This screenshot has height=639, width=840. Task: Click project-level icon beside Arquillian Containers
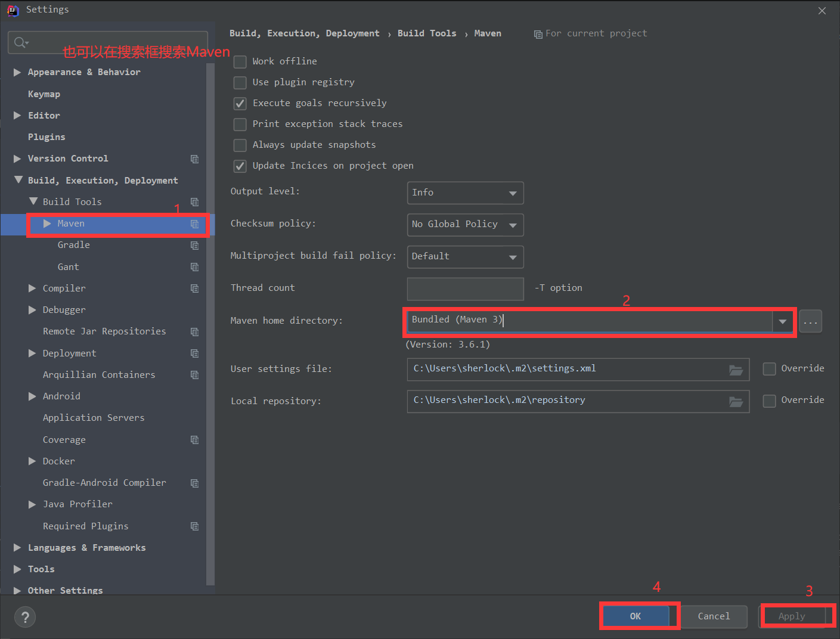click(x=194, y=375)
